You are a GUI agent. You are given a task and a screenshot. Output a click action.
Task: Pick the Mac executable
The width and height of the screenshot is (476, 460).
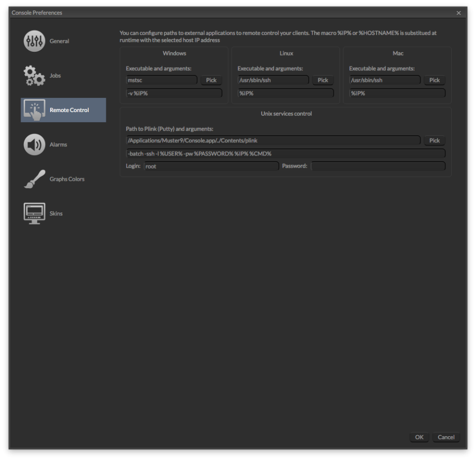(x=434, y=80)
